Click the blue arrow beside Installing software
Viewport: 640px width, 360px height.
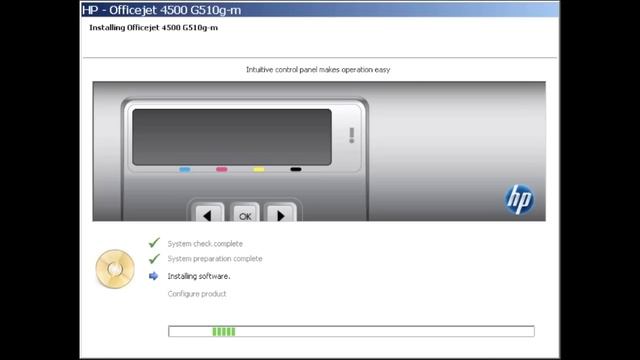(x=153, y=276)
